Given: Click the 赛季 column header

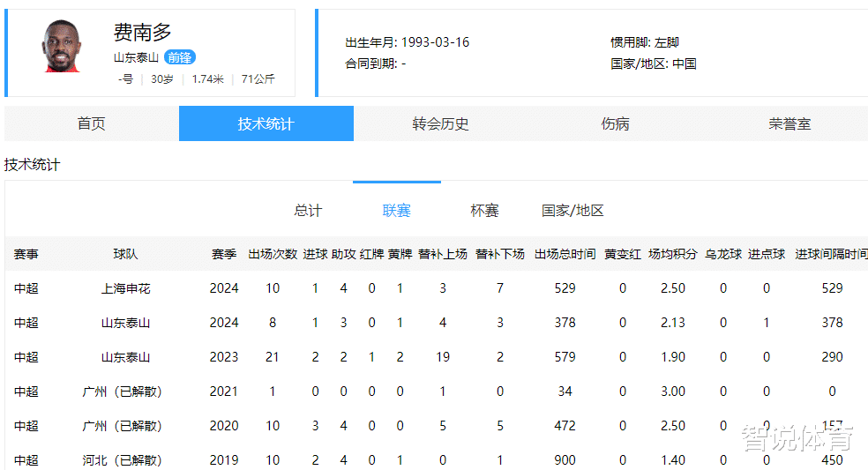Looking at the screenshot, I should 224,254.
